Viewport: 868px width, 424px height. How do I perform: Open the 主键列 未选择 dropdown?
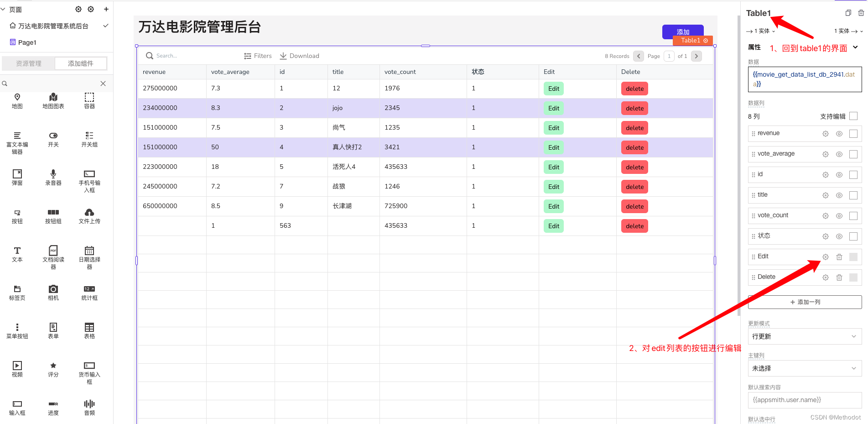click(805, 368)
